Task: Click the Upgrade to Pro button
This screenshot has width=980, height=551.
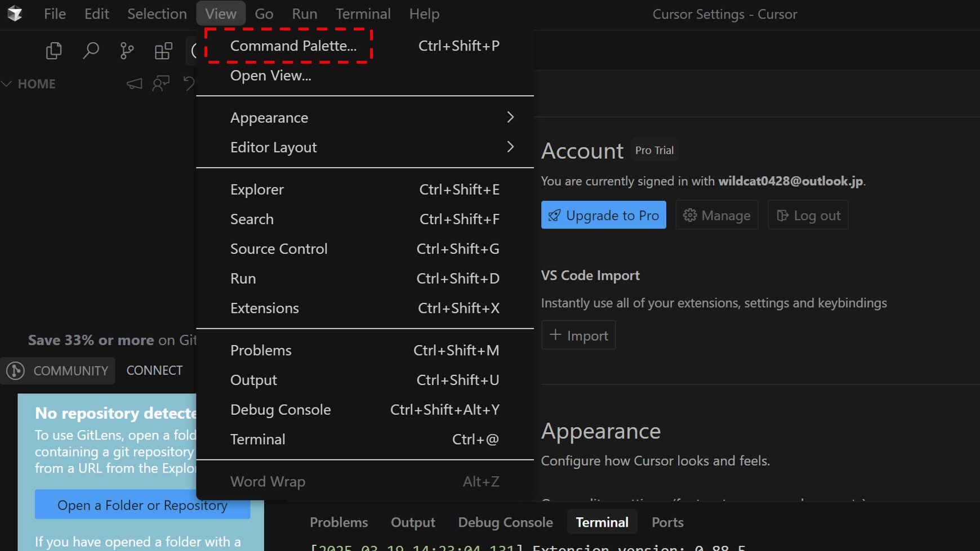Action: click(x=603, y=215)
